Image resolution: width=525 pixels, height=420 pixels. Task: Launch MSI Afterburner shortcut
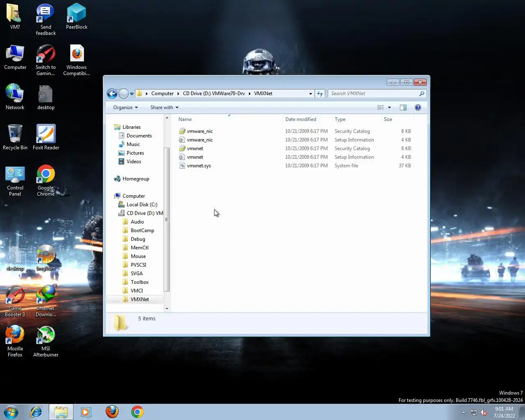coord(46,341)
